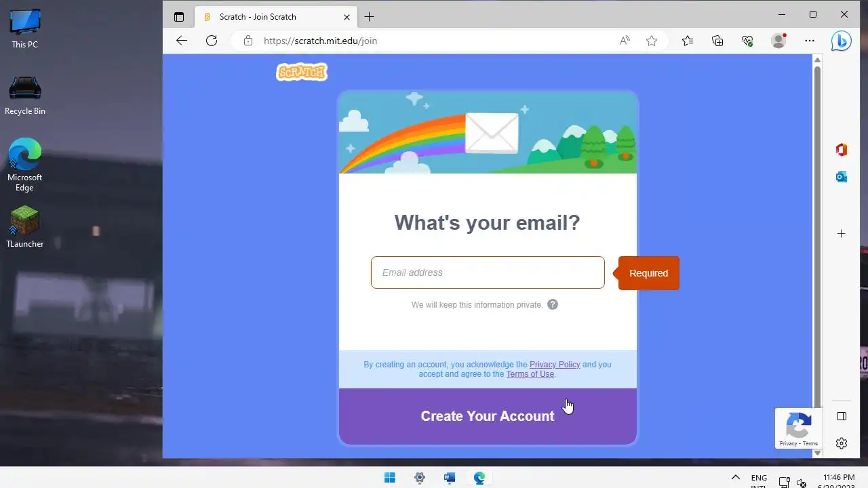Viewport: 868px width, 488px height.
Task: Open the email privacy help question mark
Action: coord(553,304)
